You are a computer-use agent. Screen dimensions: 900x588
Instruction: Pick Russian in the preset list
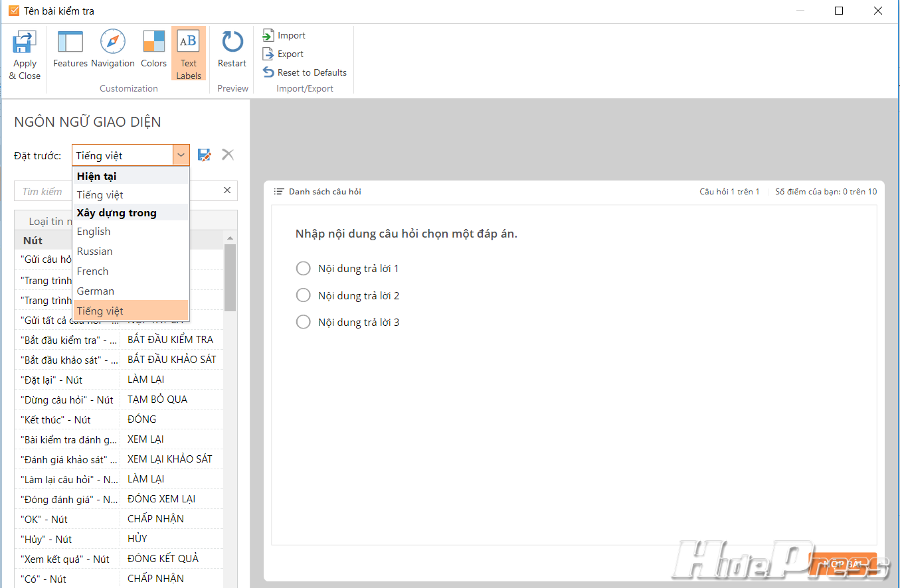point(95,252)
